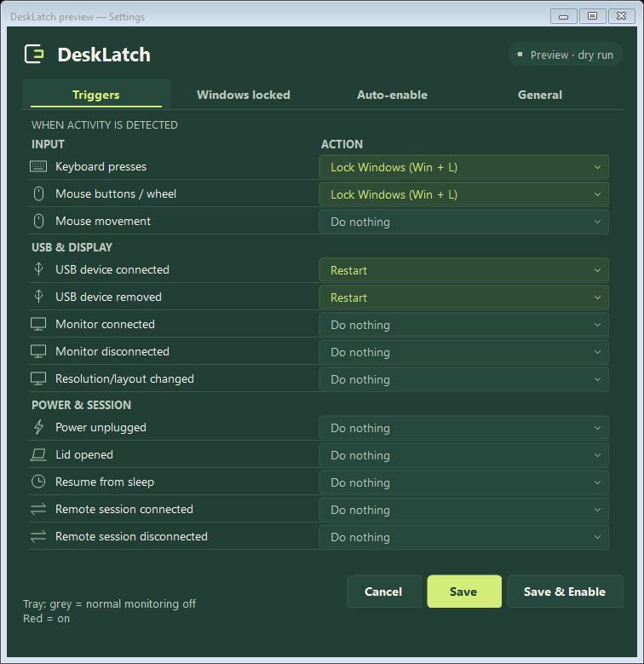Click the monitor icon beside Monitor connected

pos(38,325)
